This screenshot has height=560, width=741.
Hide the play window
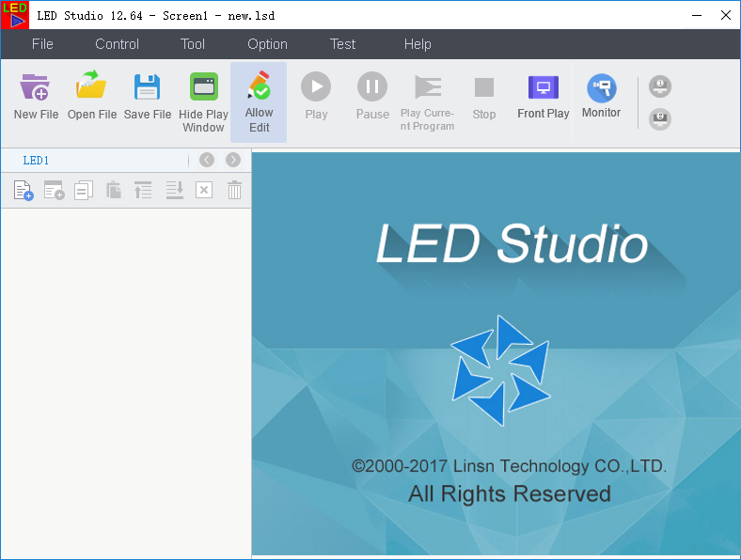point(203,102)
